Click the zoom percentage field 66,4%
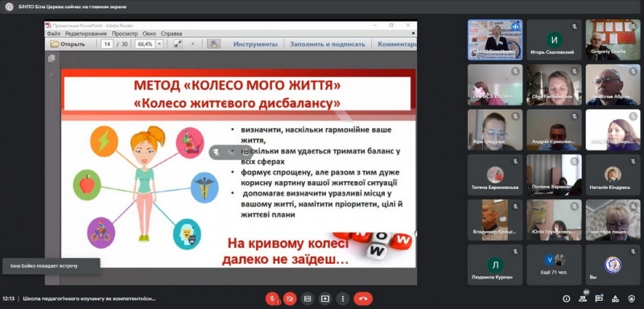The width and height of the screenshot is (644, 309). pyautogui.click(x=145, y=44)
